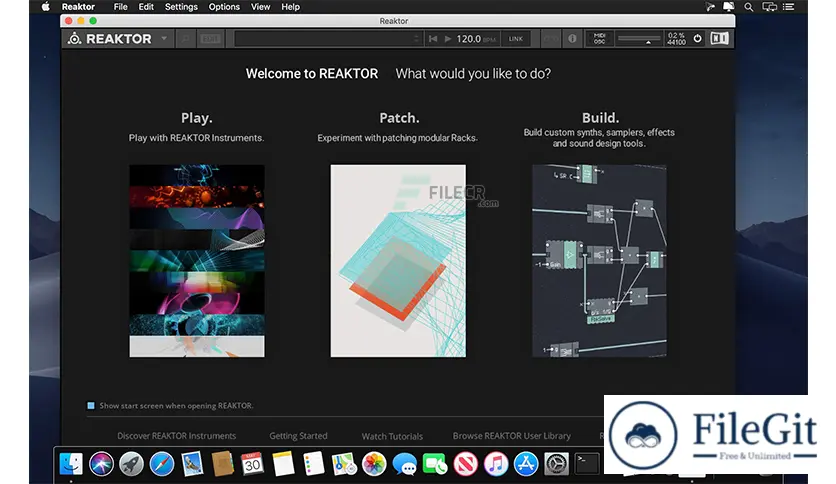Uncheck 'Show start screen when opening REAKTOR'
The image size is (836, 484).
91,406
